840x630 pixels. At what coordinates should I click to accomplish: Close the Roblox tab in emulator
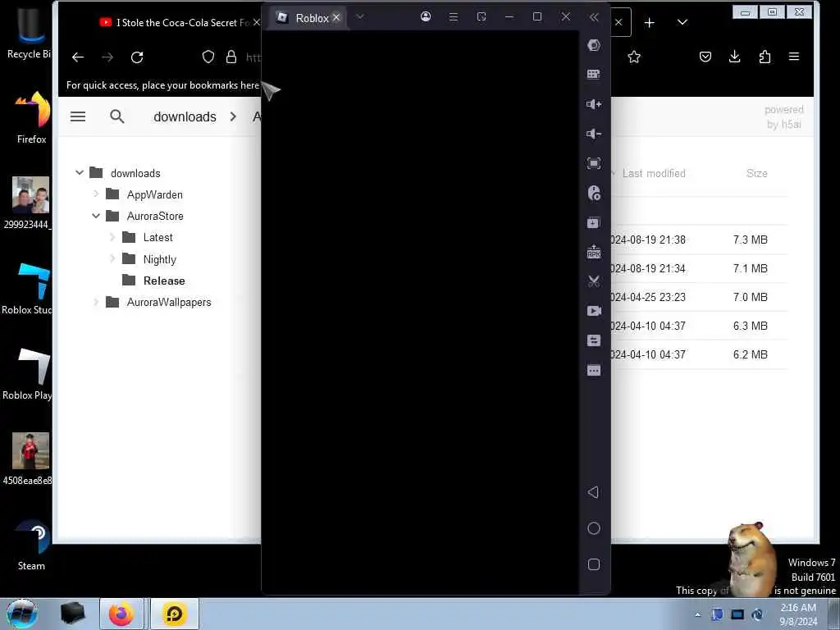336,17
